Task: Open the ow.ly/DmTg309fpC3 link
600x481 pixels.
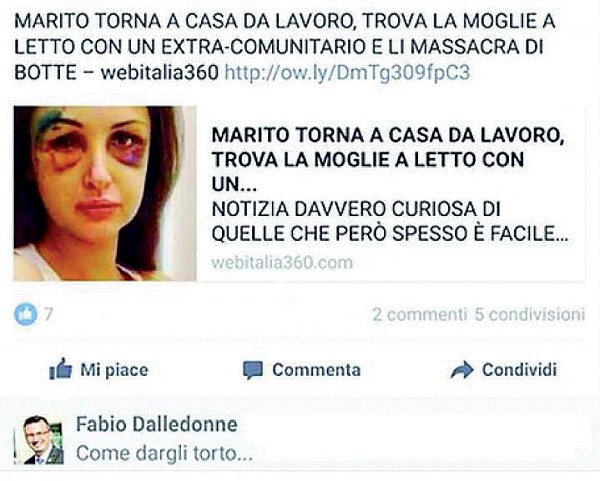Action: [347, 72]
